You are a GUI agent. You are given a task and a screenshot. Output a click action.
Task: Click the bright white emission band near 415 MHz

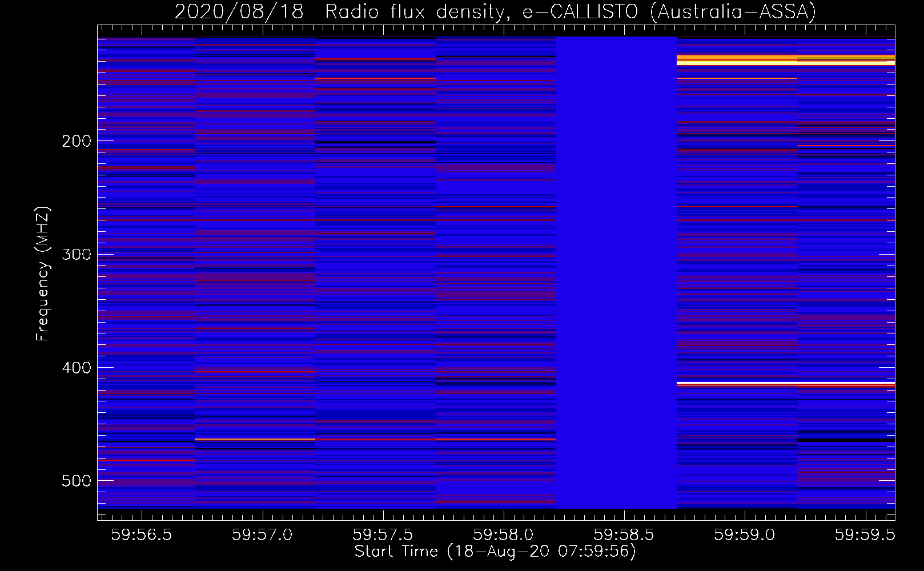tap(786, 383)
